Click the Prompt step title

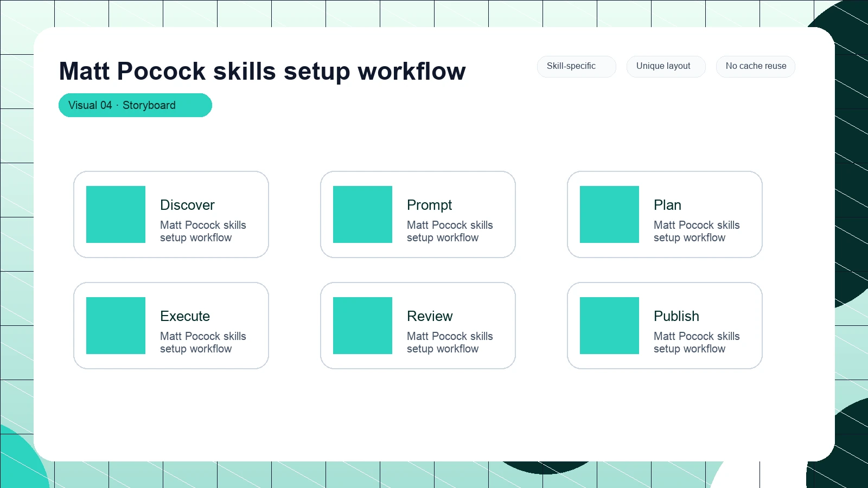[429, 205]
